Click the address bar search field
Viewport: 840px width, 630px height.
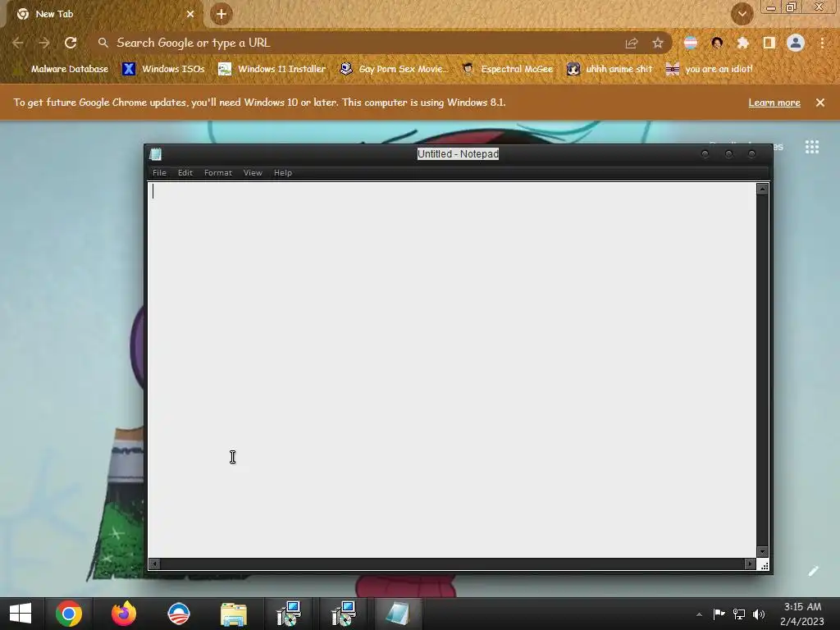coord(359,43)
